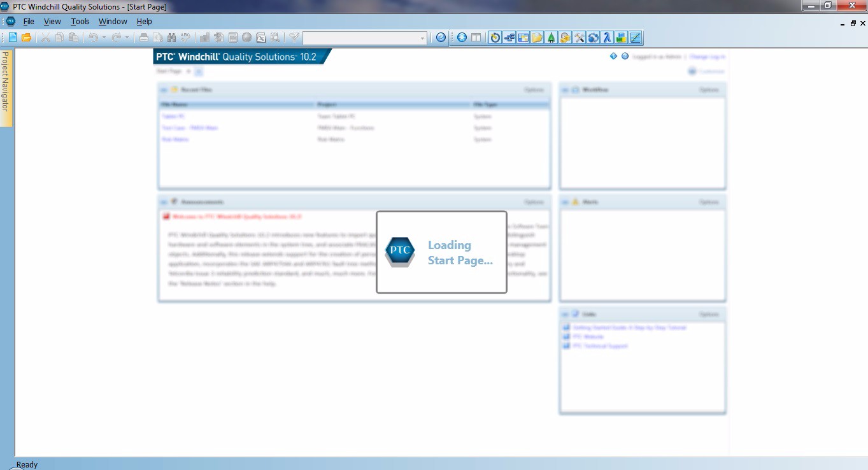Open the View menu

(x=52, y=22)
